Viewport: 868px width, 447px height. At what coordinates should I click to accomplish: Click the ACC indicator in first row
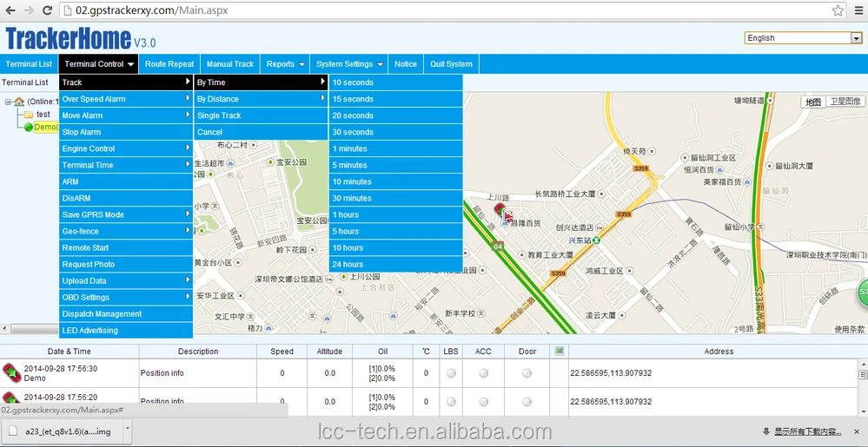pyautogui.click(x=483, y=373)
